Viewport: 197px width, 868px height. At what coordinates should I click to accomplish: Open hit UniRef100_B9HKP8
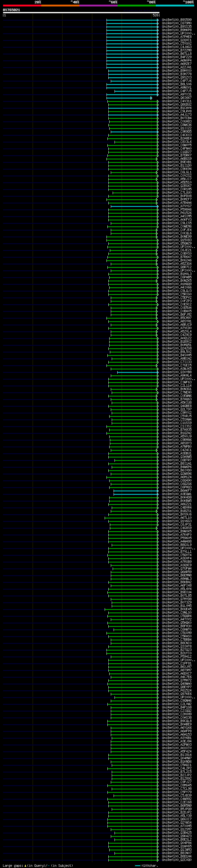[x=176, y=30]
